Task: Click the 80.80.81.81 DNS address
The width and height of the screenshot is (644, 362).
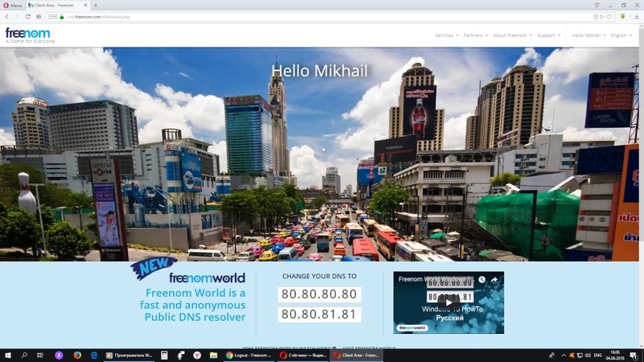Action: [319, 315]
